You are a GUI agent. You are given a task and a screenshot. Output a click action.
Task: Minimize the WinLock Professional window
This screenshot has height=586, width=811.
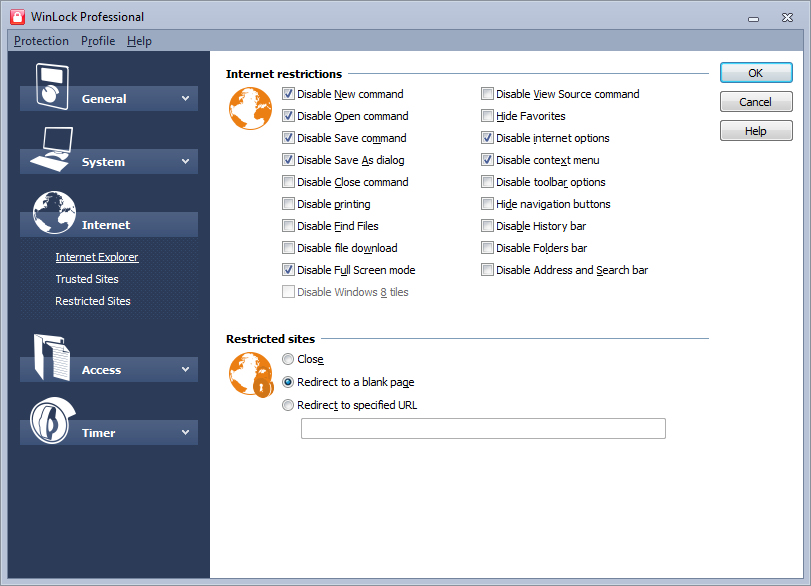(754, 18)
